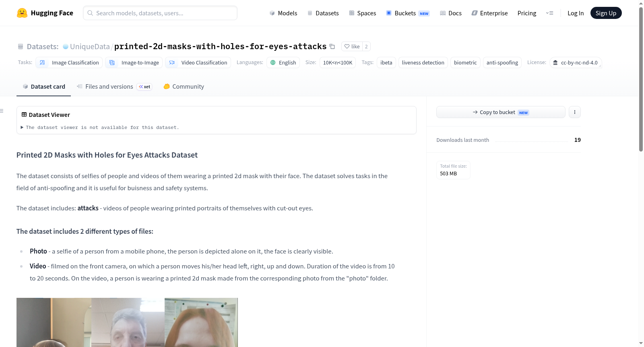The width and height of the screenshot is (644, 347).
Task: Open the Datasets page in navbar
Action: click(x=323, y=13)
